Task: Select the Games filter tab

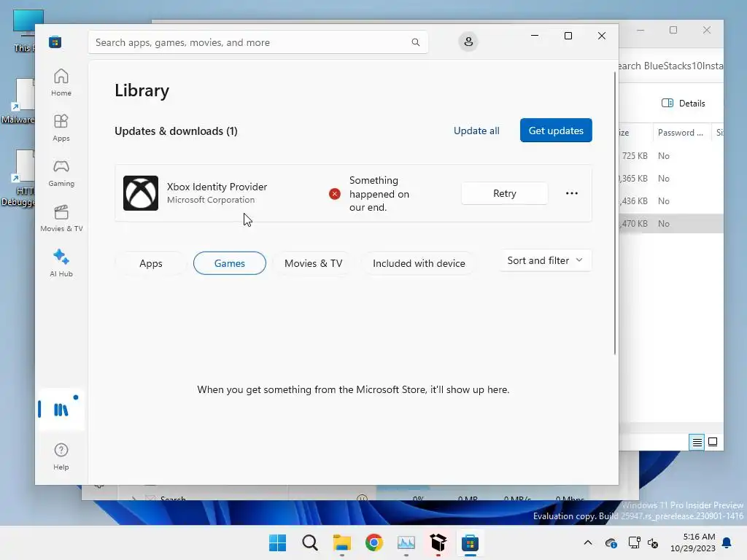Action: point(229,263)
